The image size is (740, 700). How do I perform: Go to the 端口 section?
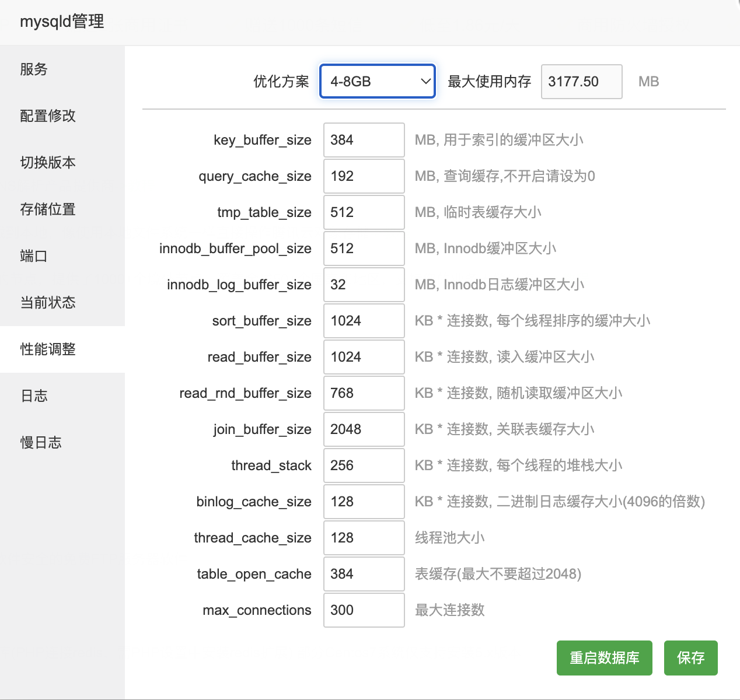pyautogui.click(x=33, y=256)
